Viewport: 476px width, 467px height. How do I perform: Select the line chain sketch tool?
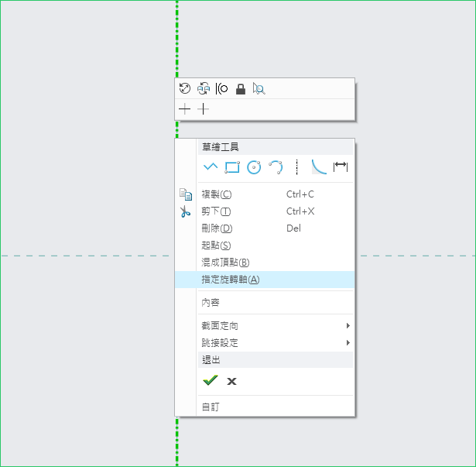point(210,167)
